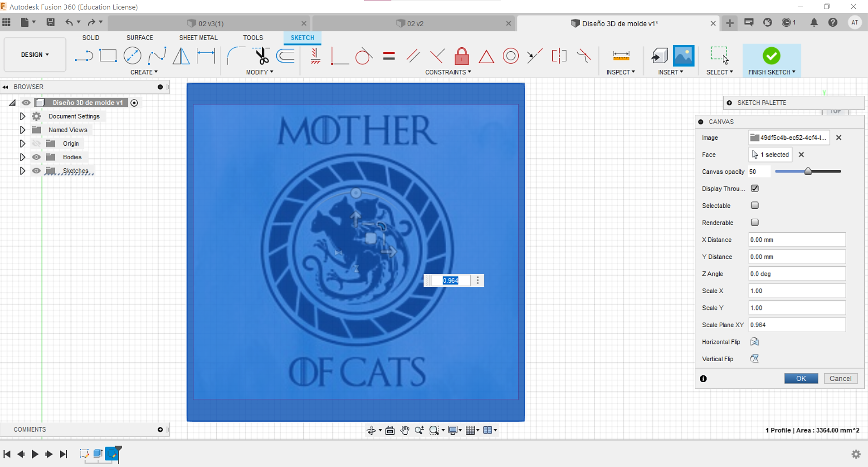Select the 2-Point Rectangle tool
The width and height of the screenshot is (868, 467).
pyautogui.click(x=108, y=56)
